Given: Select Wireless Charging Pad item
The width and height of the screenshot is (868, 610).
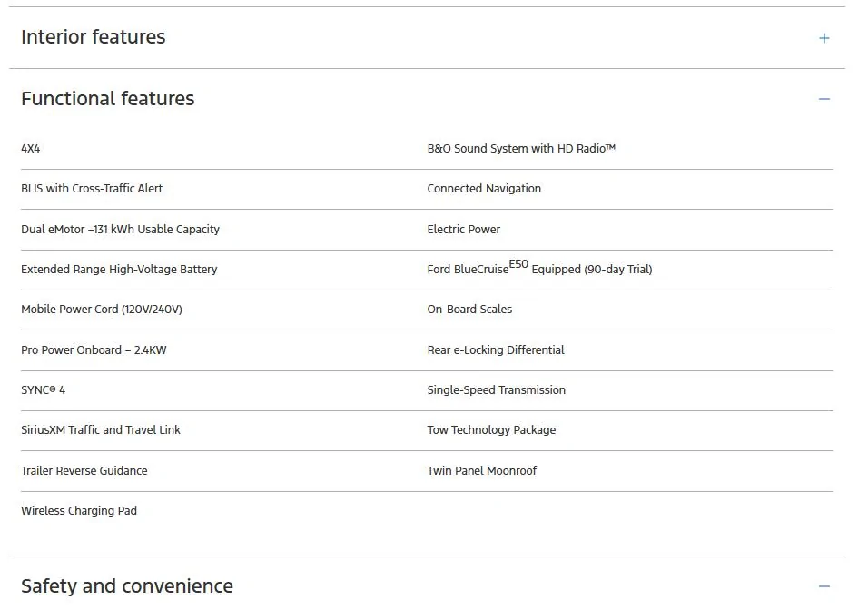Looking at the screenshot, I should click(x=79, y=511).
